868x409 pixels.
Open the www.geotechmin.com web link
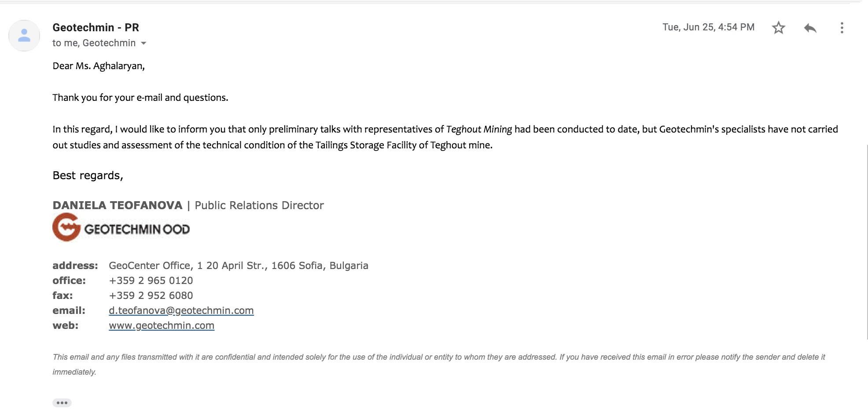162,325
